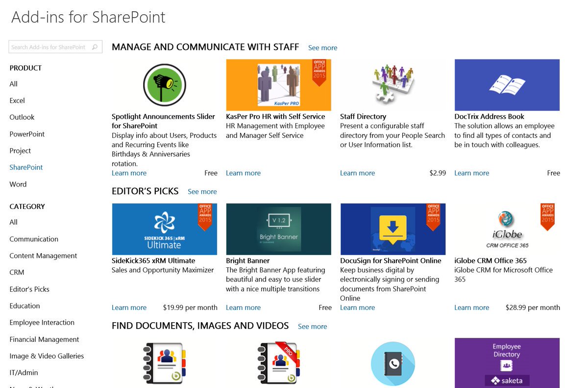Open the iGlobe CRM Office 365 icon
The height and width of the screenshot is (388, 588).
pos(507,229)
